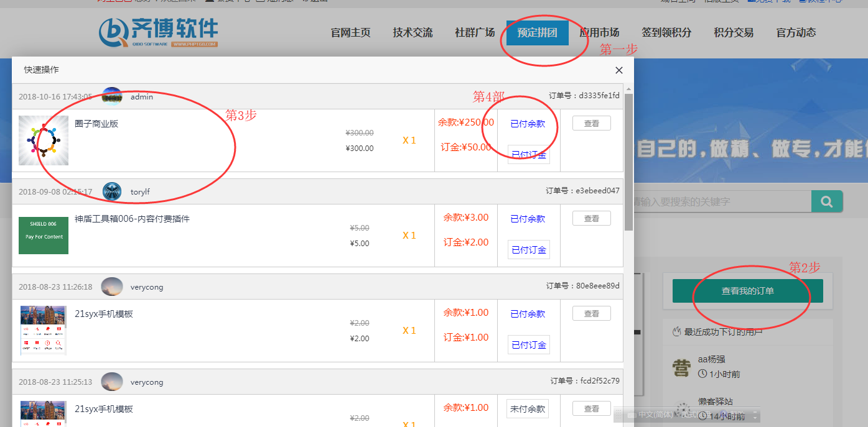Click 未付余款 on the last order
The image size is (868, 427).
[x=528, y=409]
